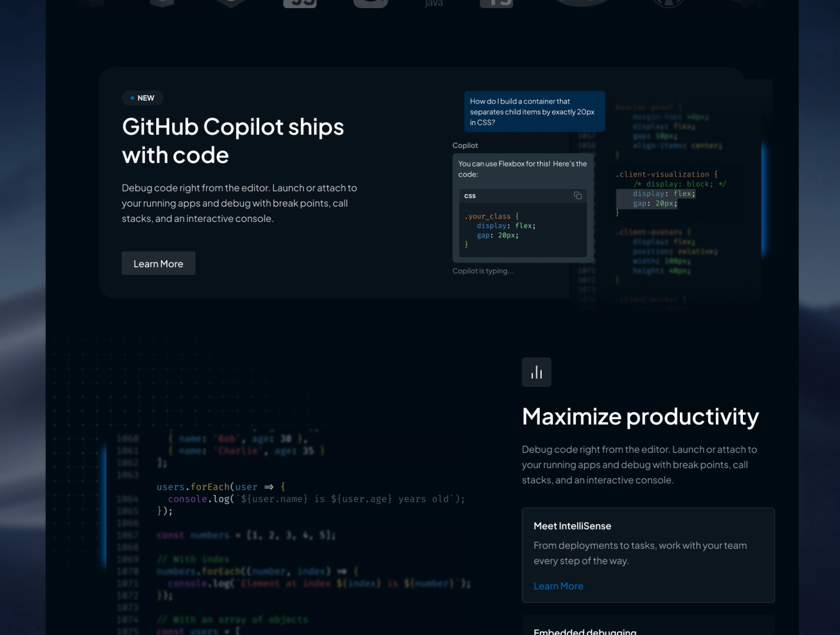Copy the css code snippet
The height and width of the screenshot is (635, 840).
coord(577,196)
